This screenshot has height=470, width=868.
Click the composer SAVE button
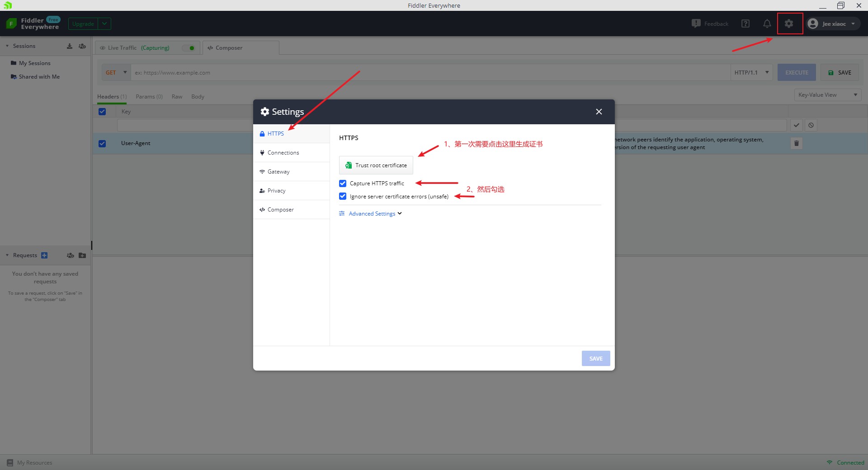click(840, 72)
